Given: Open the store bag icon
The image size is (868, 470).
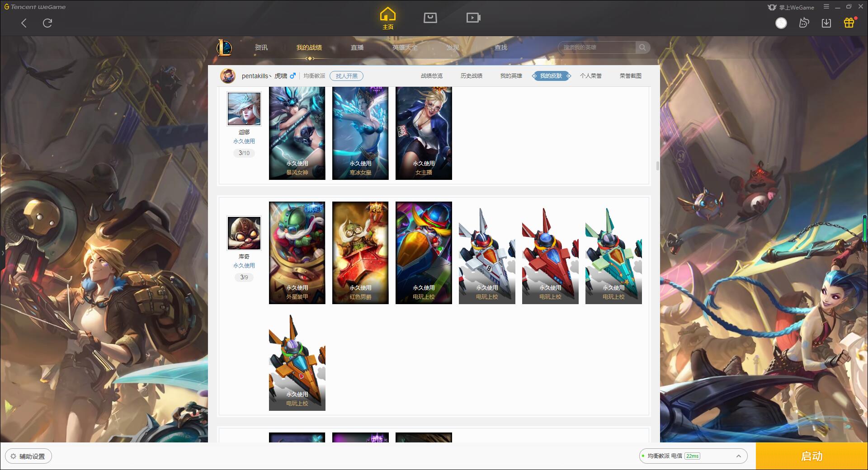Looking at the screenshot, I should click(430, 18).
